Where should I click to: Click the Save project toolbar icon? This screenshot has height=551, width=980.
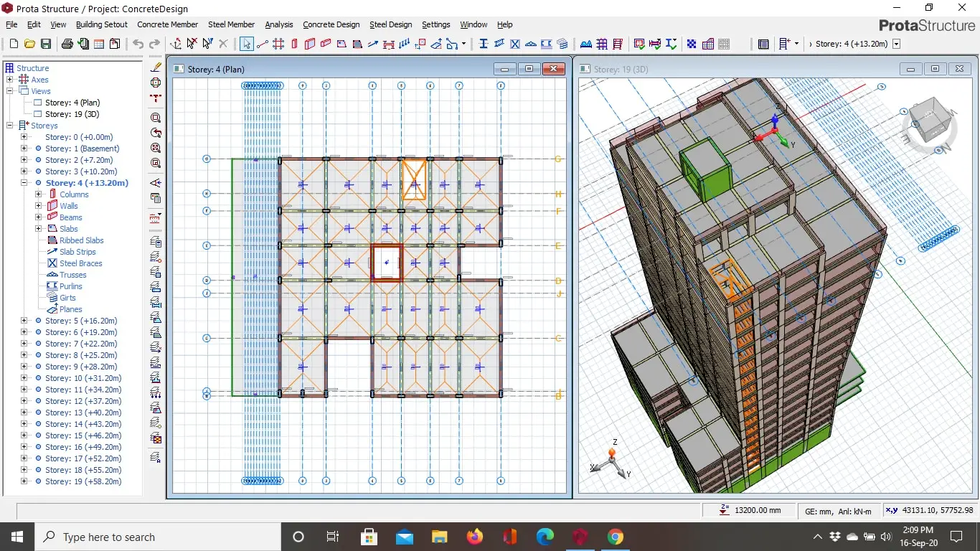pyautogui.click(x=46, y=44)
